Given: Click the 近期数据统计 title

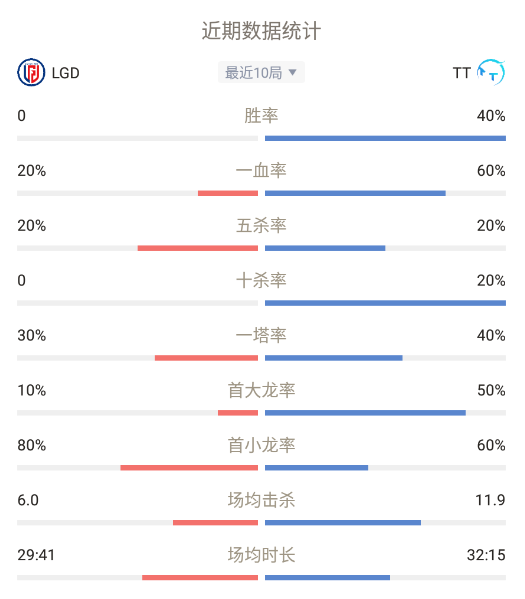Looking at the screenshot, I should point(261,31).
